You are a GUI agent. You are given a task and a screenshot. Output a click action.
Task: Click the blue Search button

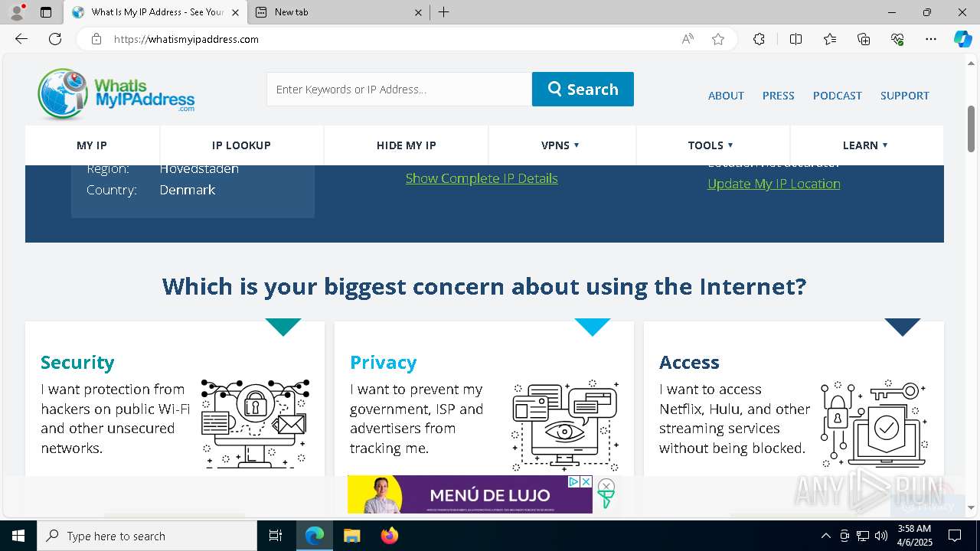pos(583,89)
